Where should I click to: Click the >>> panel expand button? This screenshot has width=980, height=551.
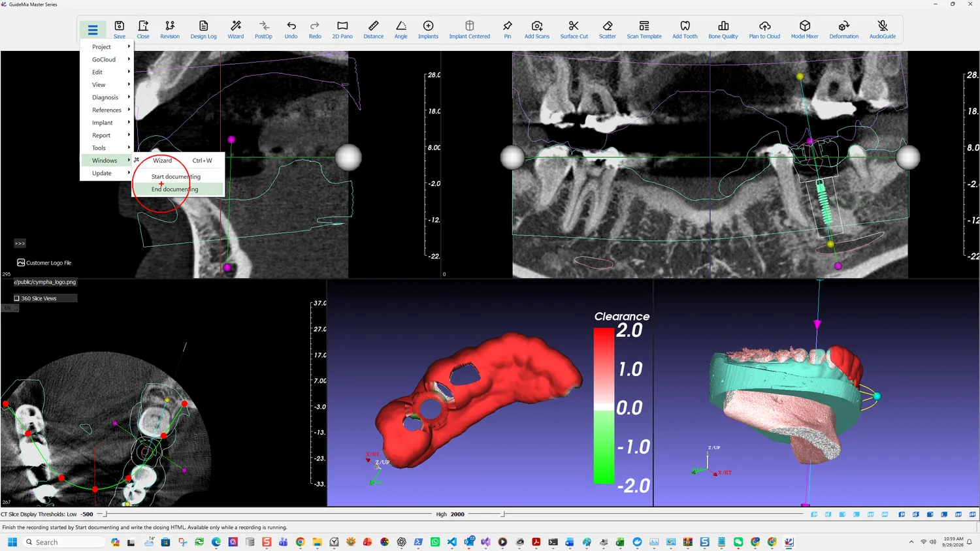[20, 244]
